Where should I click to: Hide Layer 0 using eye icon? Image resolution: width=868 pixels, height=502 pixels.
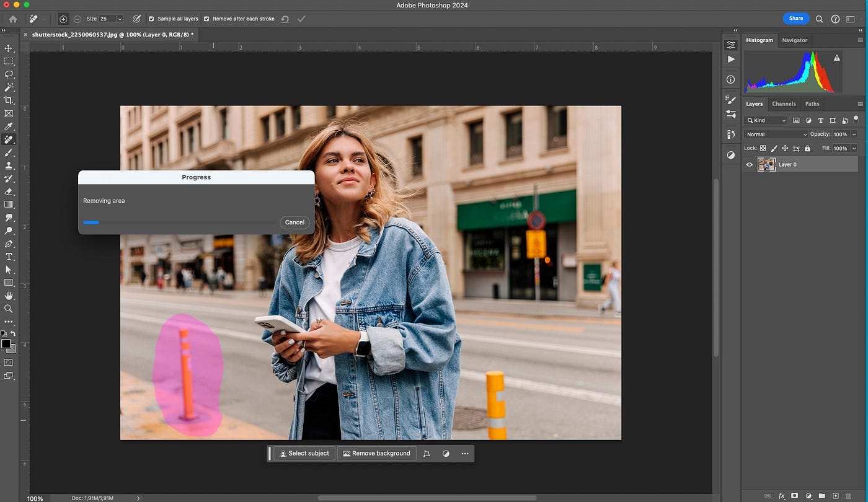click(x=750, y=165)
